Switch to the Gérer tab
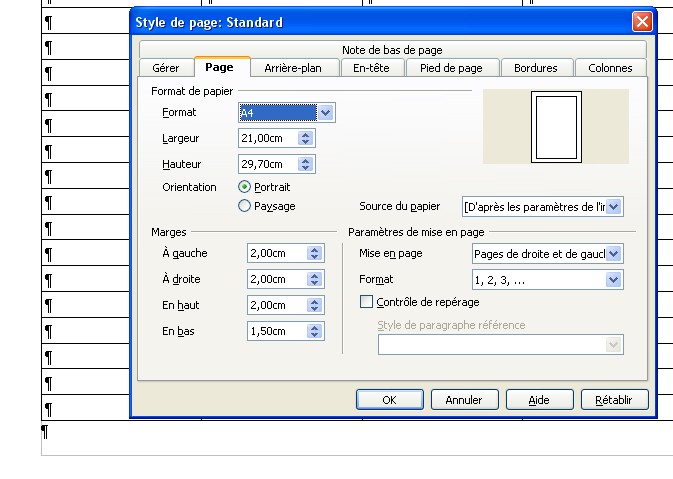 click(x=166, y=68)
